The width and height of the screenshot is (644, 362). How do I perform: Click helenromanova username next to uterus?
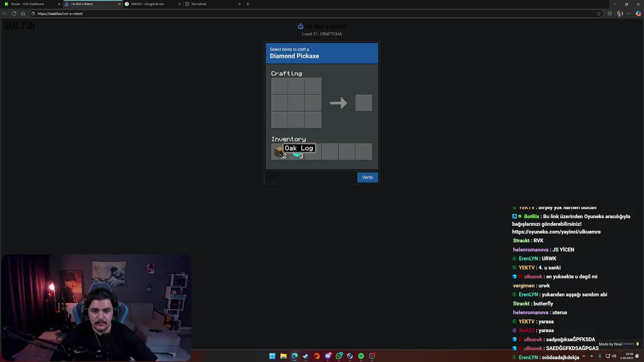[x=530, y=312]
